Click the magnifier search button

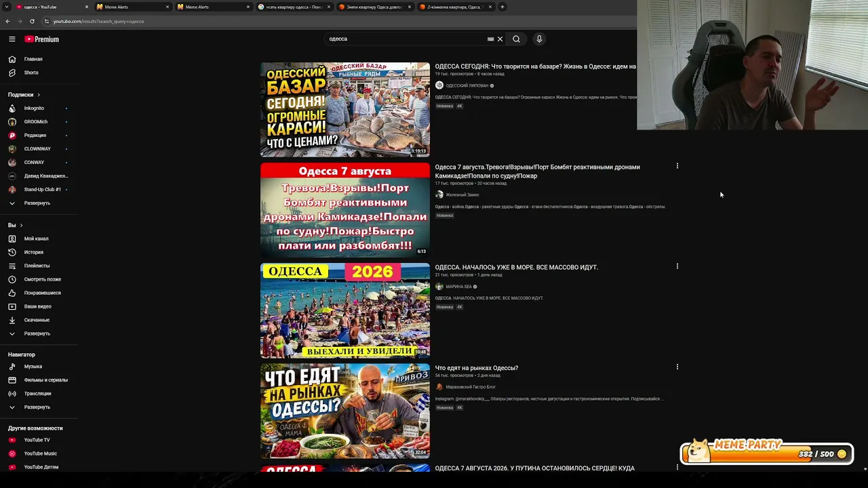pyautogui.click(x=516, y=39)
